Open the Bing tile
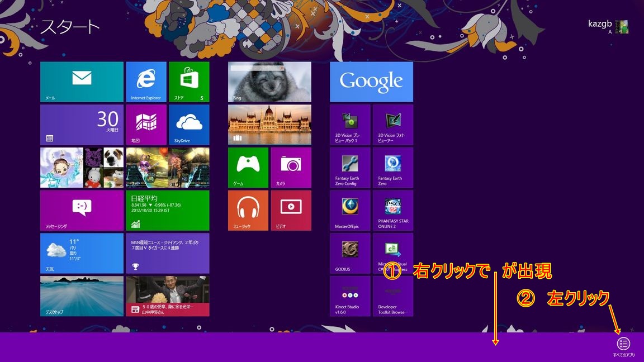This screenshot has width=644, height=362. tap(269, 82)
